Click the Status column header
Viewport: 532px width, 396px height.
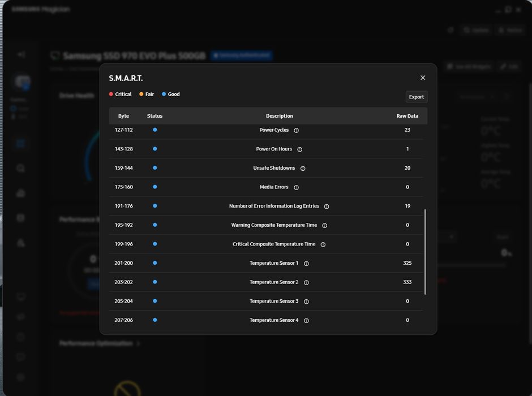(155, 115)
